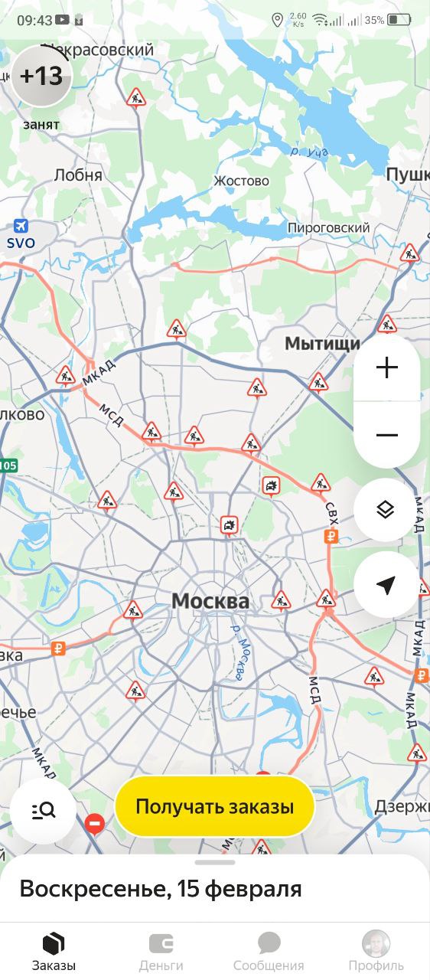Zoom out the map with minus button
This screenshot has width=430, height=980.
[387, 435]
